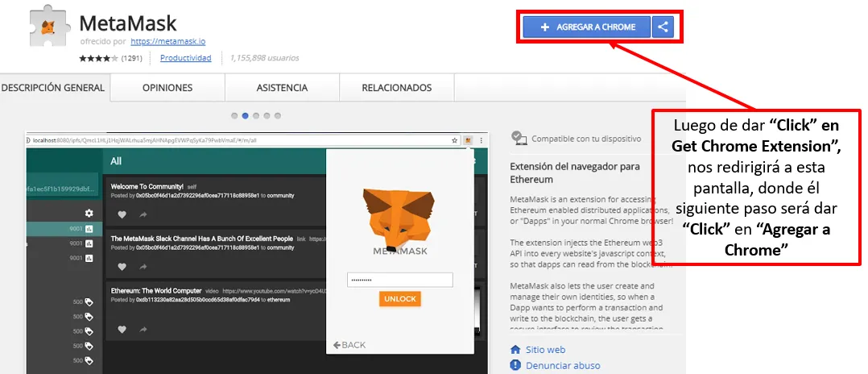Select the first carousel dot
Viewport: 868px width, 374px height.
pyautogui.click(x=235, y=116)
